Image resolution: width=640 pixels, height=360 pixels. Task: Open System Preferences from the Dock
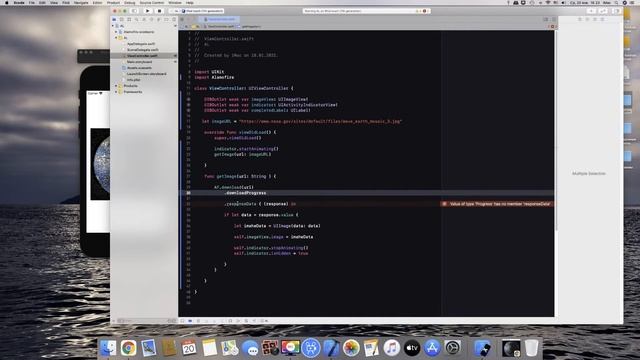(452, 348)
